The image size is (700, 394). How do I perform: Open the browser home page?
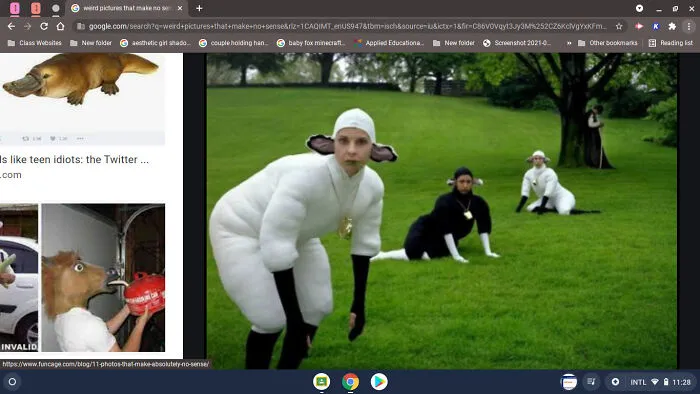(60, 26)
